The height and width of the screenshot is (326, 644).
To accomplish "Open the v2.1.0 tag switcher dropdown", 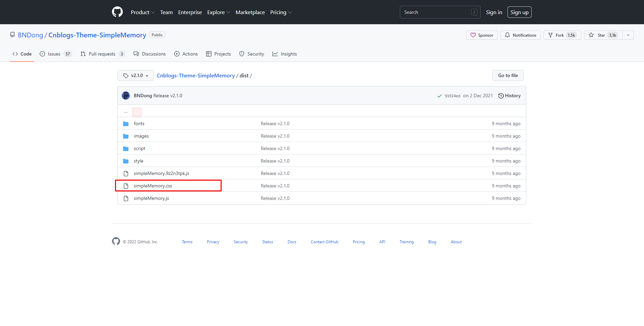I will coord(136,75).
